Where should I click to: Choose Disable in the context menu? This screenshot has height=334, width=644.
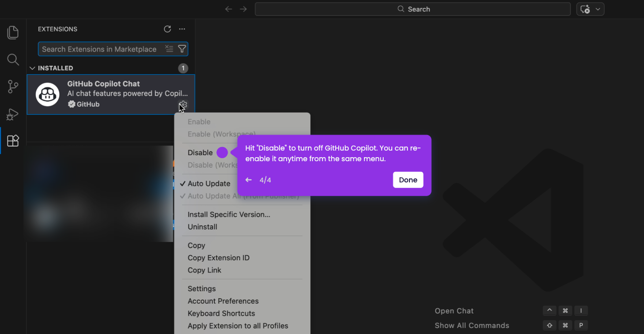click(x=200, y=153)
